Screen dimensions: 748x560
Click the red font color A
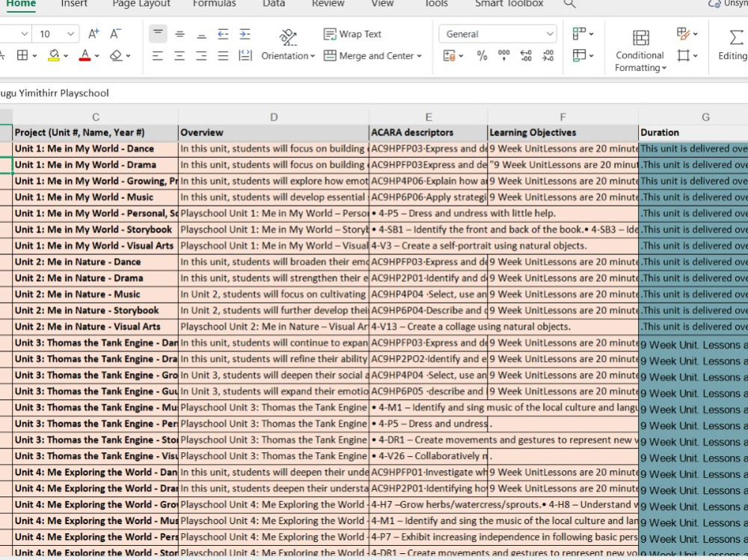pos(85,55)
